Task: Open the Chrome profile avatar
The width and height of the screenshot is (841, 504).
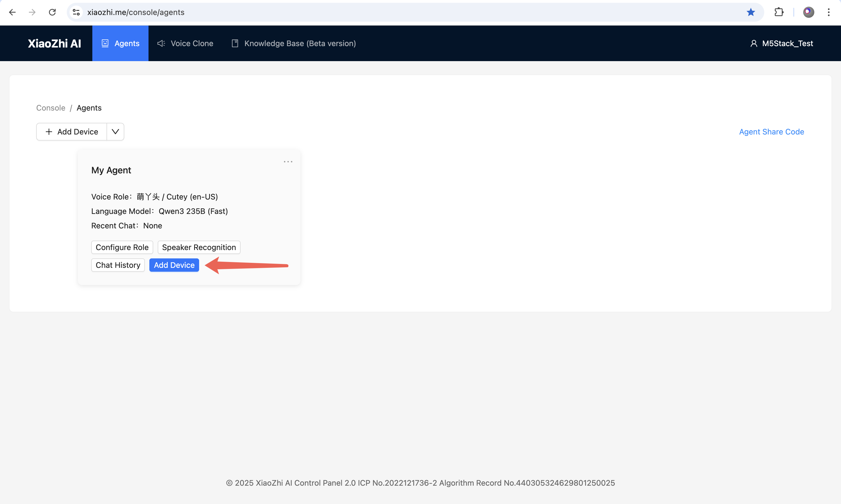Action: (x=808, y=13)
